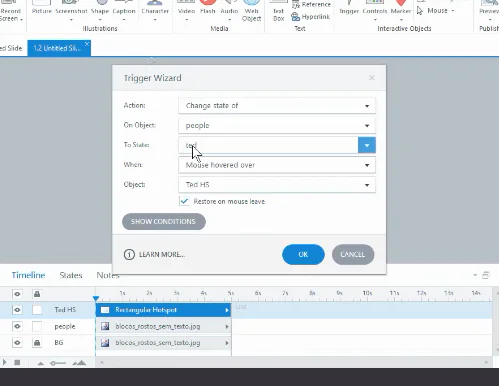Open the On Object dropdown
Viewport: 499px width, 386px height.
277,126
